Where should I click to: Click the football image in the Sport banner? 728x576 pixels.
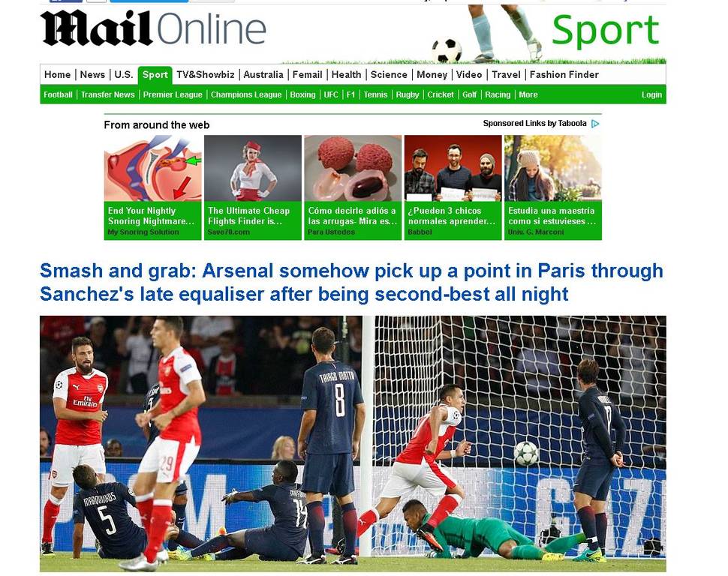tap(447, 50)
